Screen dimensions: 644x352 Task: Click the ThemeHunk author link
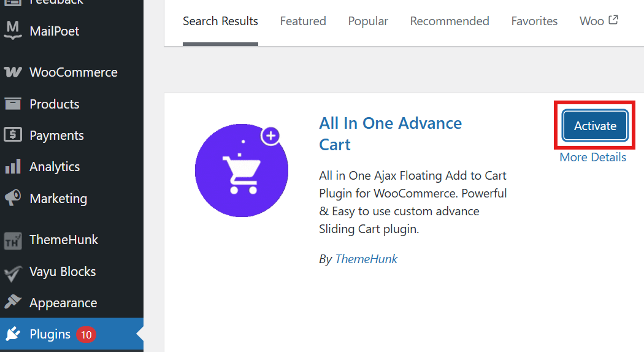(366, 259)
